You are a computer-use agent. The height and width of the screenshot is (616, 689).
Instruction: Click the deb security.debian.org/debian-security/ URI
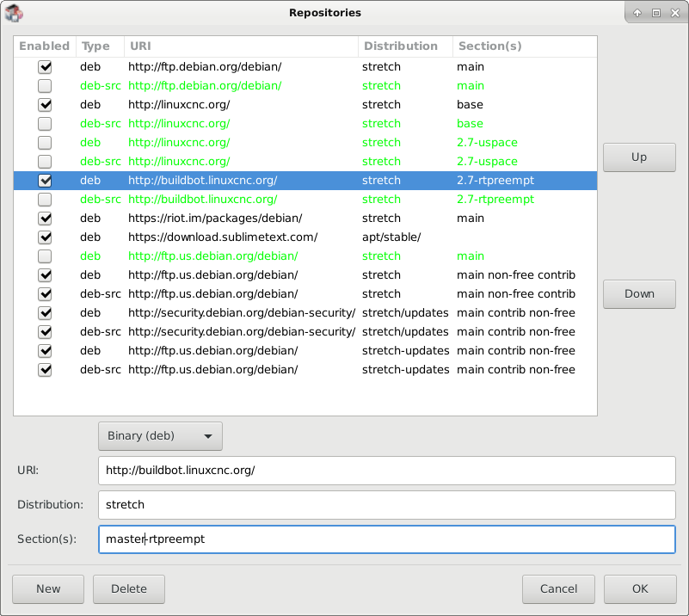pos(242,313)
